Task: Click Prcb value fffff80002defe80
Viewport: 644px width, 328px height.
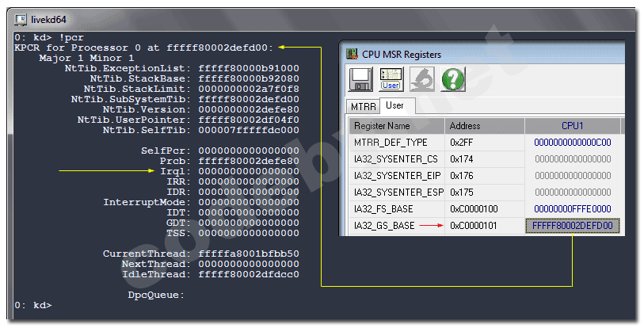Action: pos(249,161)
